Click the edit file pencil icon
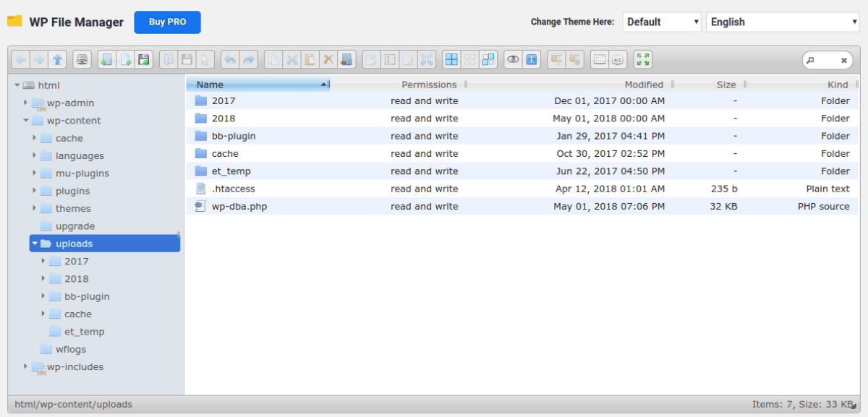 coord(407,60)
